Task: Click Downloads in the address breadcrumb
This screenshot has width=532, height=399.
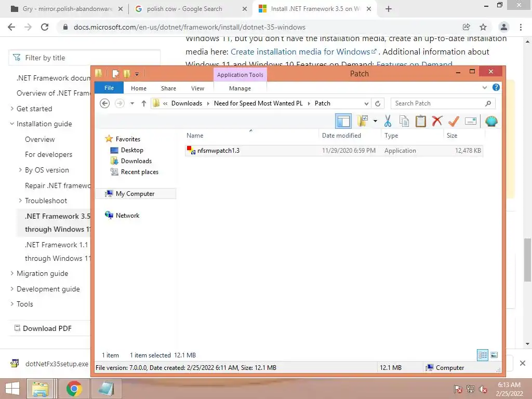Action: (187, 103)
